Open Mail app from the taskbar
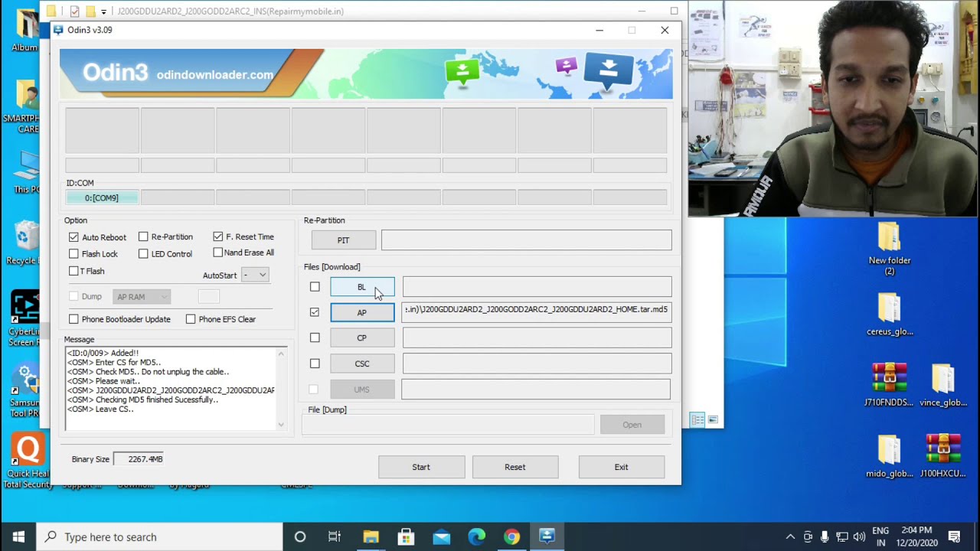980x551 pixels. [x=441, y=536]
